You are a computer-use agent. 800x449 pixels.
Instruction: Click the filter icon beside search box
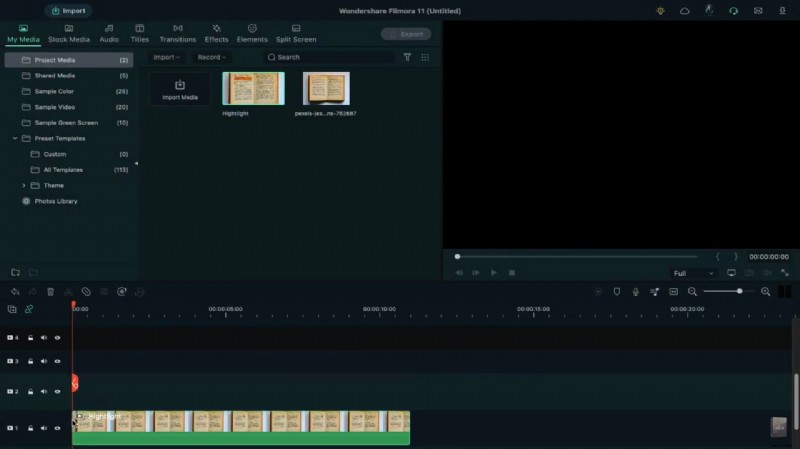pos(407,58)
